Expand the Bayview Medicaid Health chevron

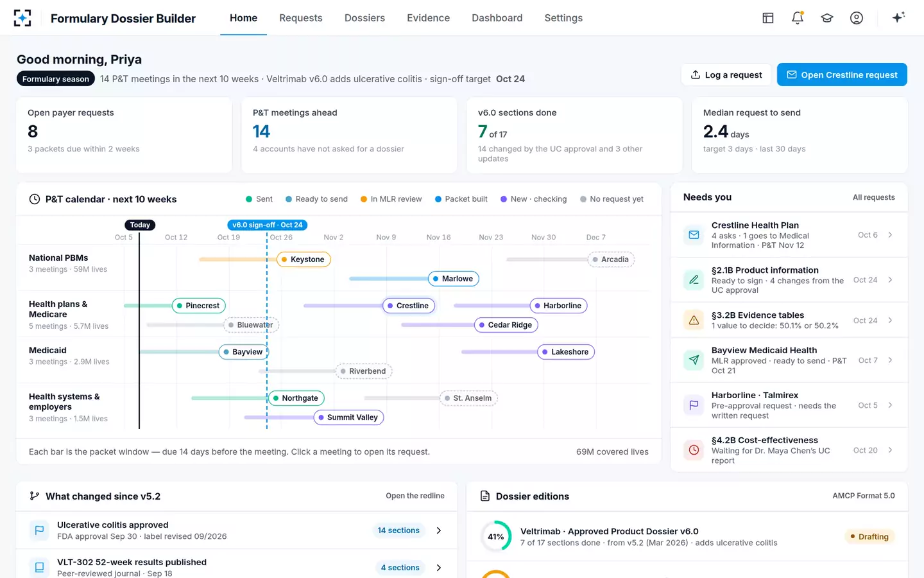pos(890,360)
